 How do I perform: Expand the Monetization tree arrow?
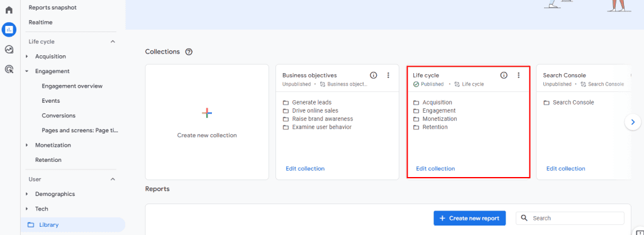(27, 146)
